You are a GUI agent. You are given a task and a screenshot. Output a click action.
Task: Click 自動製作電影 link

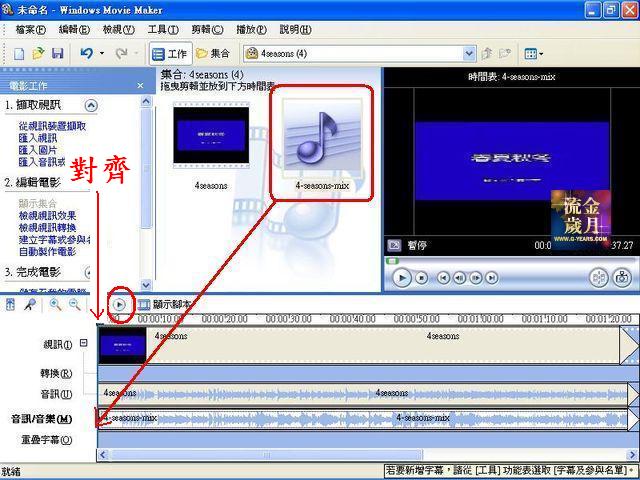click(x=47, y=251)
